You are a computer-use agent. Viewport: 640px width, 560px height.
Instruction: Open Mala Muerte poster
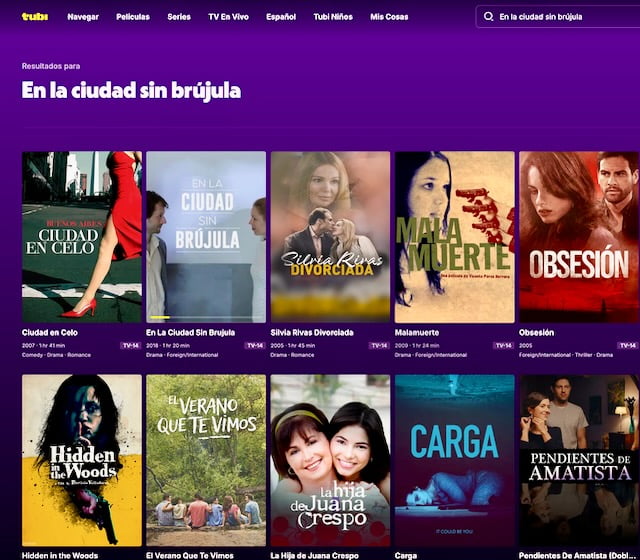click(x=454, y=237)
